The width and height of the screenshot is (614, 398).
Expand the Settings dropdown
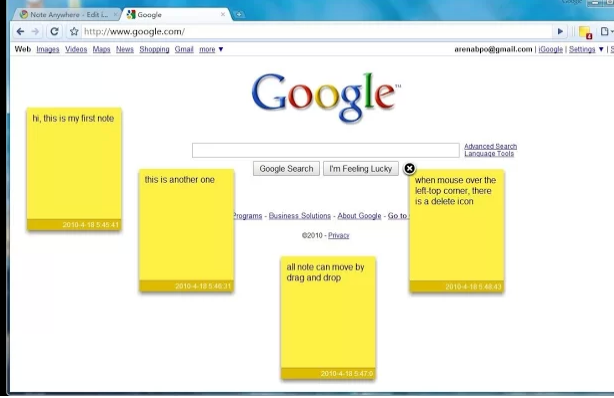(x=586, y=49)
